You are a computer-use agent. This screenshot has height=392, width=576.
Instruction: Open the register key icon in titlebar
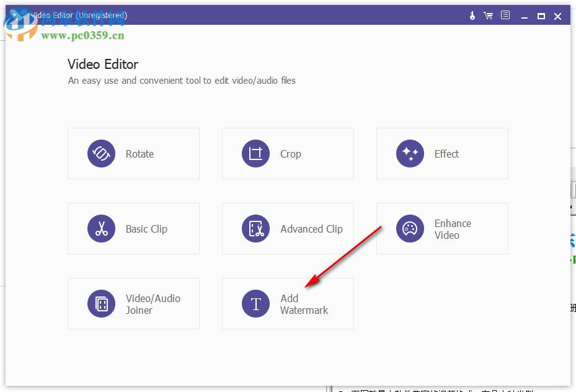point(472,15)
